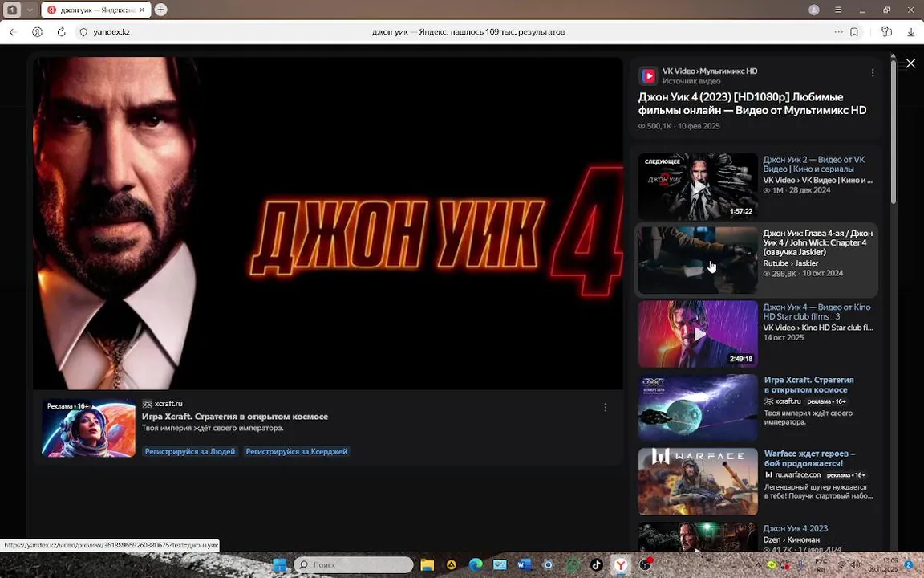Open the Kino HD Star club video thumbnail
924x578 pixels.
tap(698, 334)
